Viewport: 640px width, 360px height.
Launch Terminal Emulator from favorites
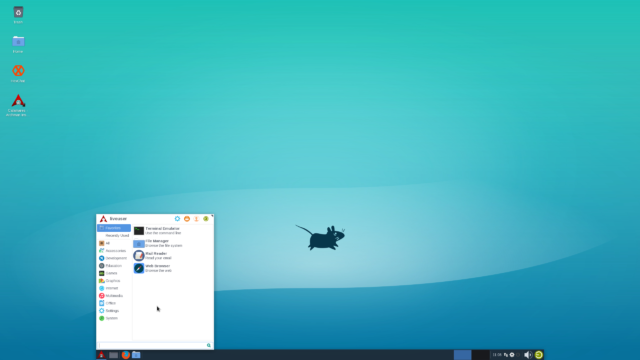pos(173,231)
